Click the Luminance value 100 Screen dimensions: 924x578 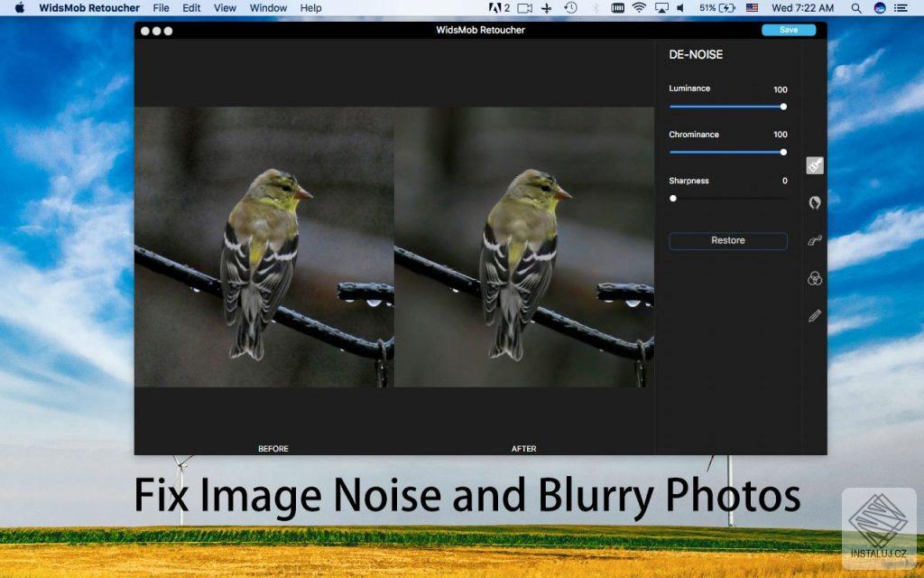pyautogui.click(x=781, y=89)
